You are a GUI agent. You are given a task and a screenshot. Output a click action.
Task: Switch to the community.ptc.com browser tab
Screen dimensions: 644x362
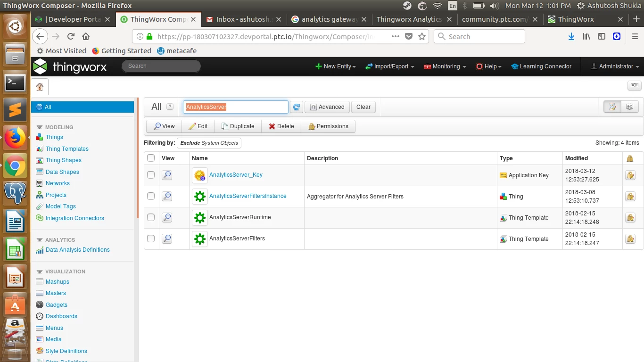click(500, 19)
